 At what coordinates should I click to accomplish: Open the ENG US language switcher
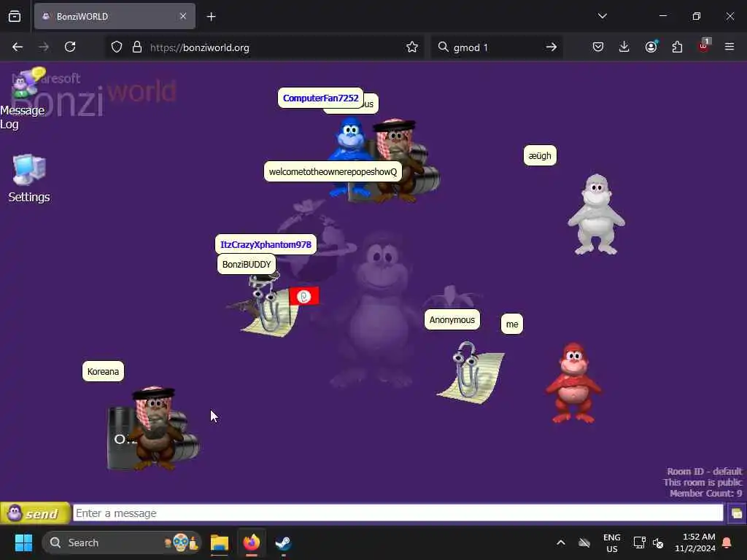(x=612, y=542)
